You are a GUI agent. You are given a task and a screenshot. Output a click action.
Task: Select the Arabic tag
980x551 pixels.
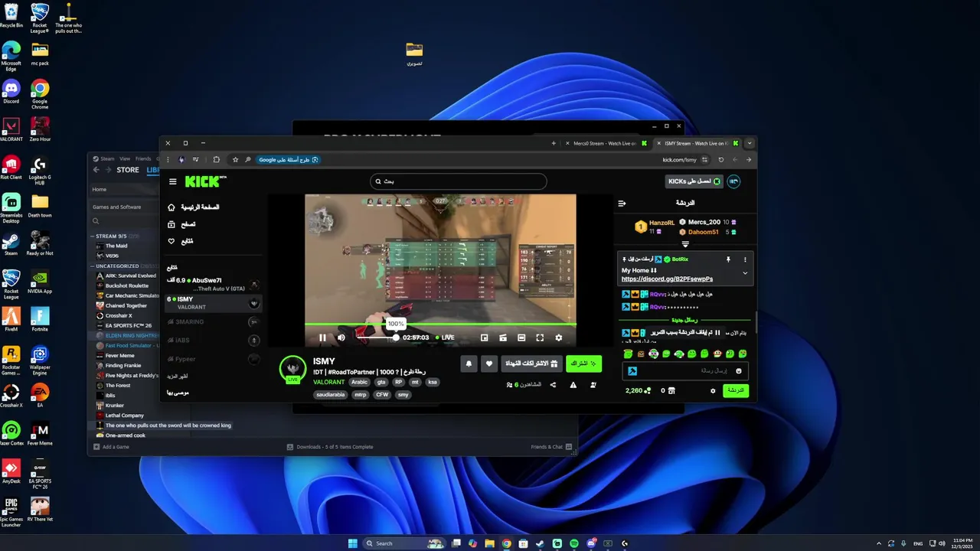(359, 382)
